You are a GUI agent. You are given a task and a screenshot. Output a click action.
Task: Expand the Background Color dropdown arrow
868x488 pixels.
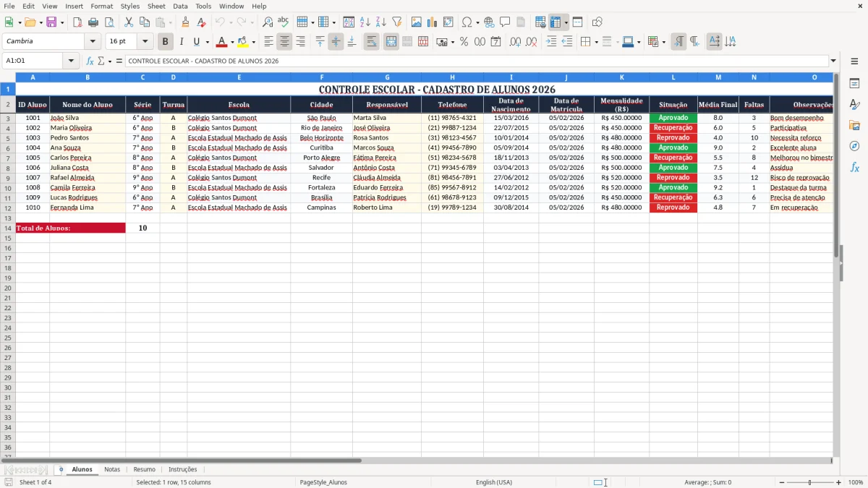(x=253, y=42)
